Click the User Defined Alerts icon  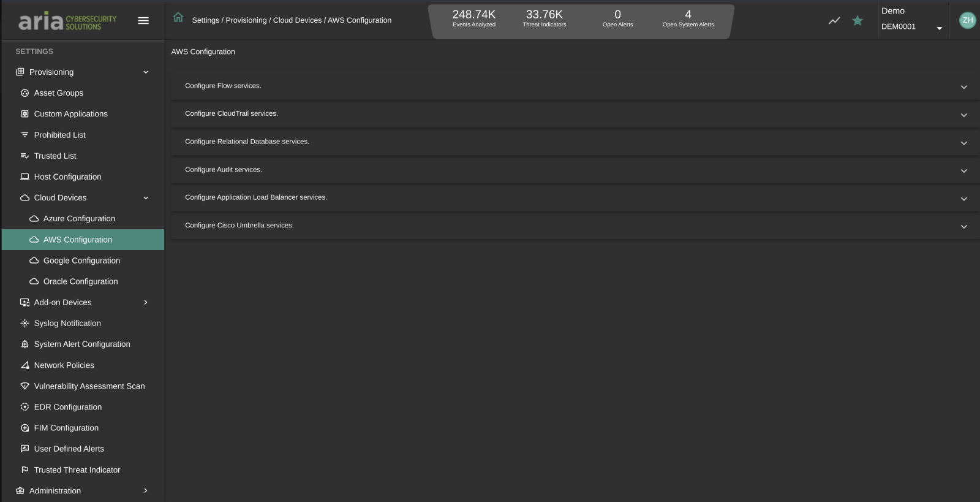[25, 449]
